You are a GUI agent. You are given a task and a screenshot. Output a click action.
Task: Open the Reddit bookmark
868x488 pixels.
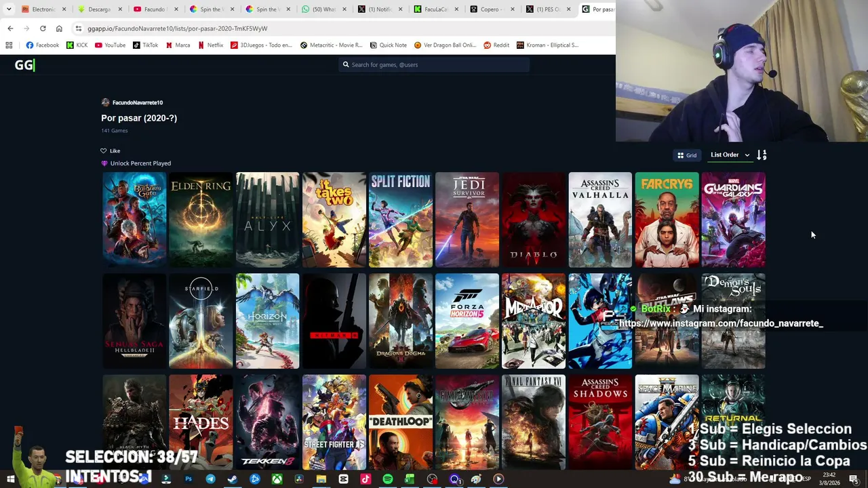(x=496, y=45)
